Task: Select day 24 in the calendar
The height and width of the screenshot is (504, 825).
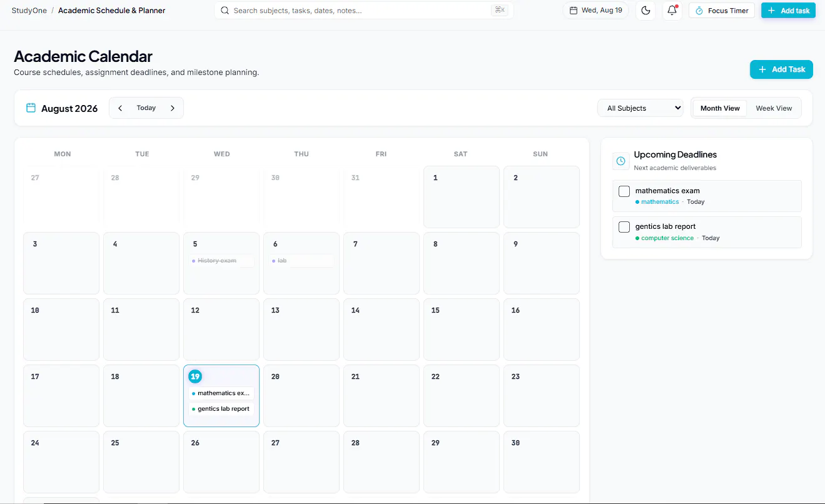Action: 61,462
